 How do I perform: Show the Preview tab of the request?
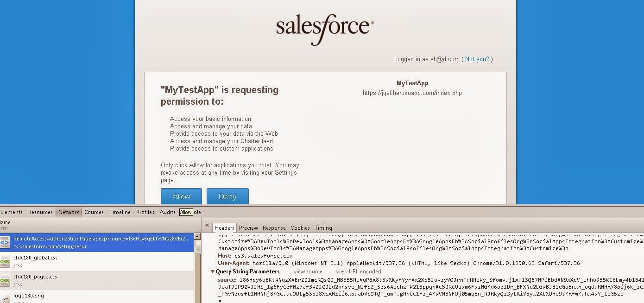point(248,228)
